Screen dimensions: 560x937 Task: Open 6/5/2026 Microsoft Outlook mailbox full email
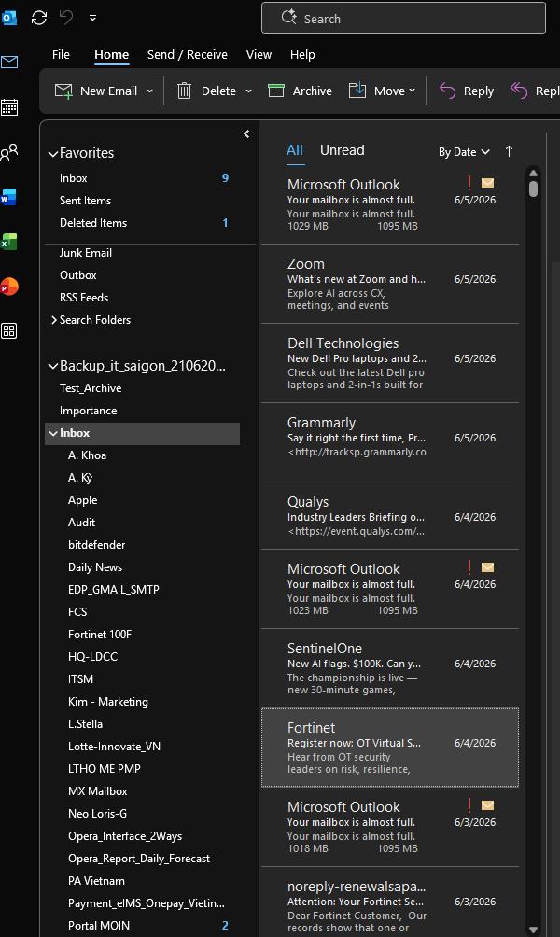[x=390, y=204]
